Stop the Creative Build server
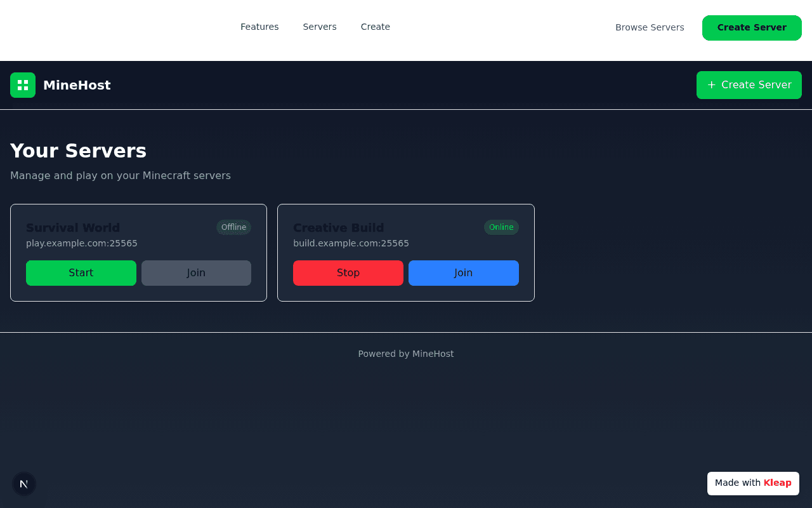 point(348,273)
